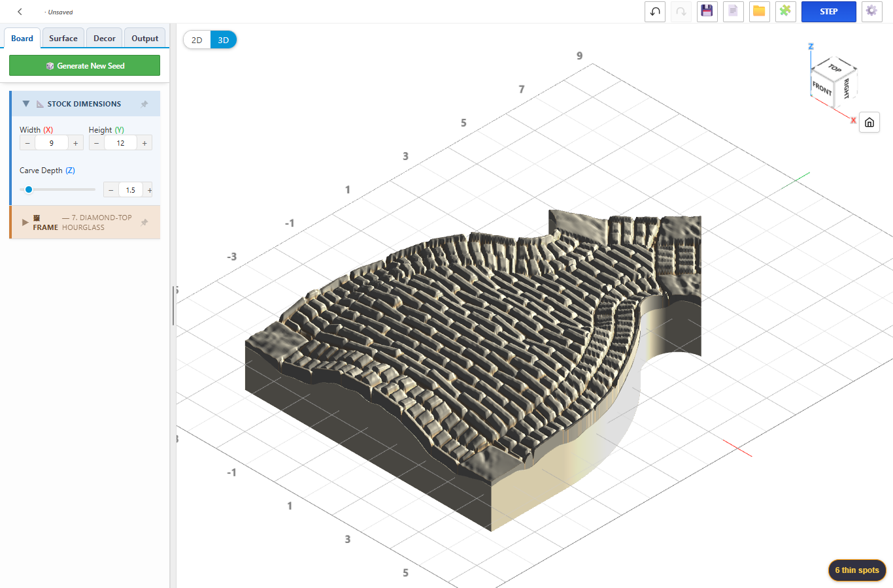Click the TOP face of view cube

[835, 67]
